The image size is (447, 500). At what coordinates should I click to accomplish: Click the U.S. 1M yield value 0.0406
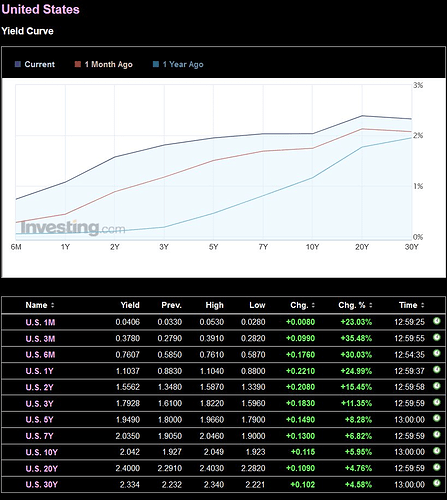[128, 322]
